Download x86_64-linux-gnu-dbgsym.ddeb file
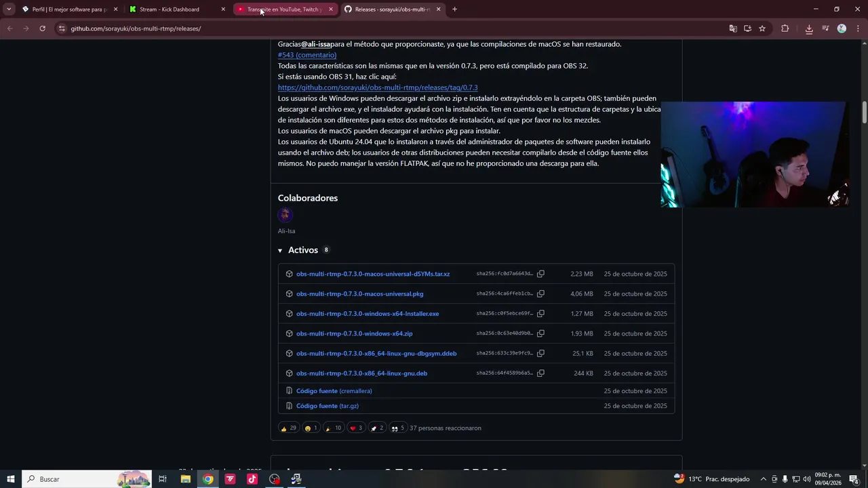The width and height of the screenshot is (868, 488). [376, 353]
